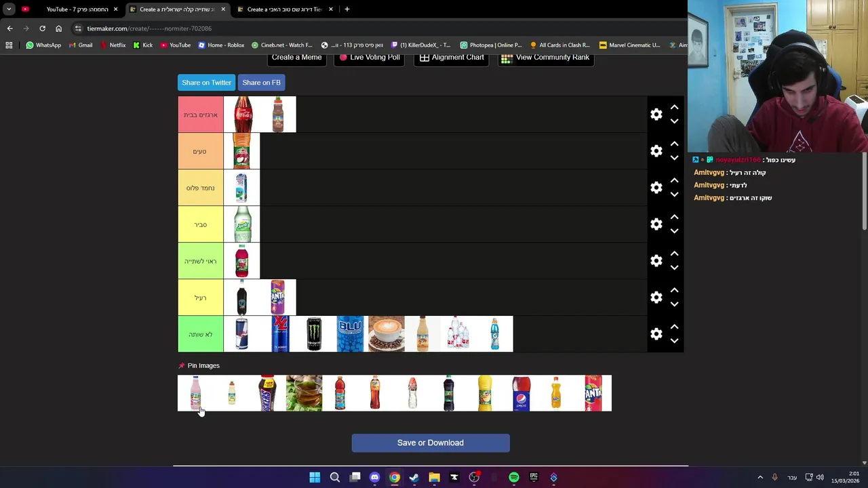The height and width of the screenshot is (488, 868).
Task: Select the XL energy can image
Action: click(278, 334)
